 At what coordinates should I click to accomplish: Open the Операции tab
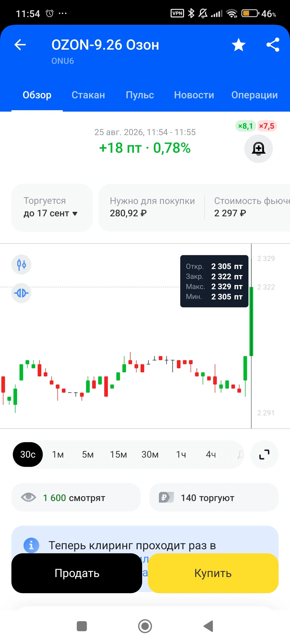point(255,95)
